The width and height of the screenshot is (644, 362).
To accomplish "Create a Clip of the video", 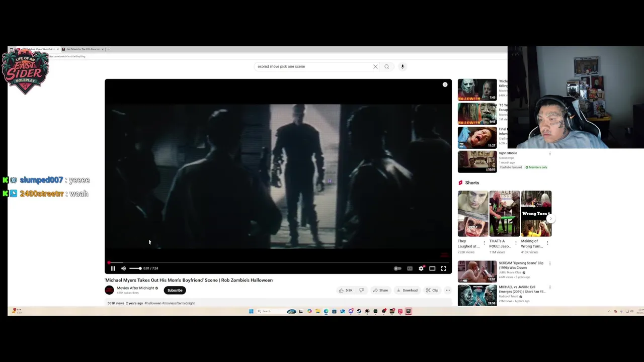I will (432, 290).
